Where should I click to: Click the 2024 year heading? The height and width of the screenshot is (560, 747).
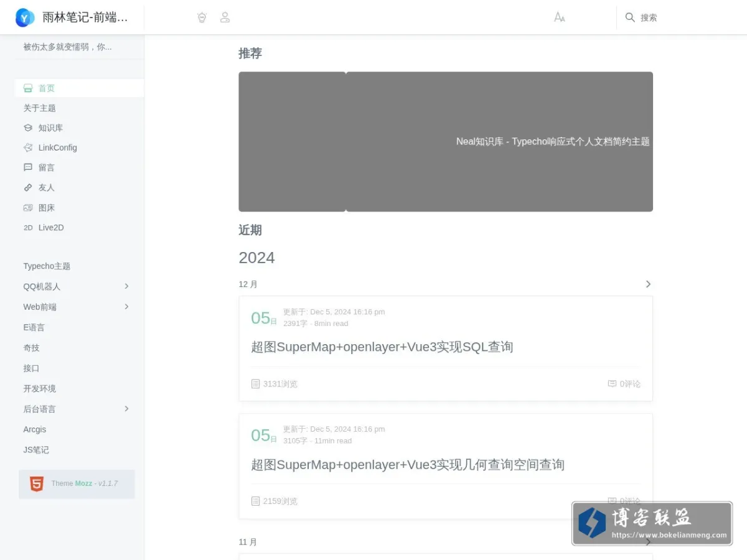[x=256, y=258]
